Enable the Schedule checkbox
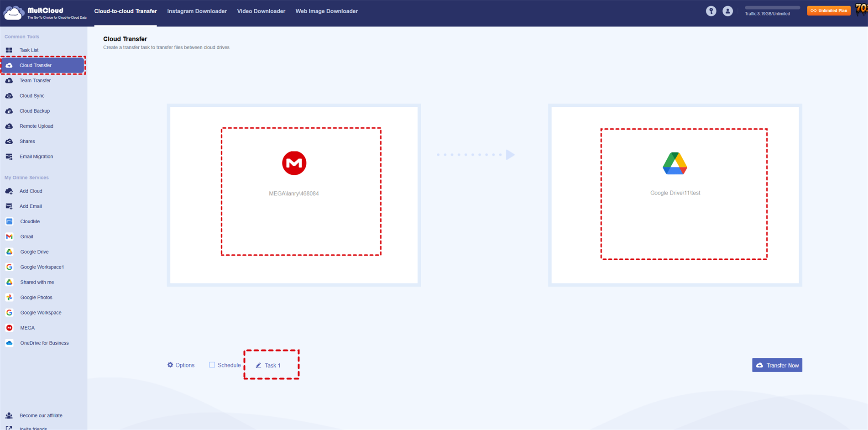 click(212, 365)
